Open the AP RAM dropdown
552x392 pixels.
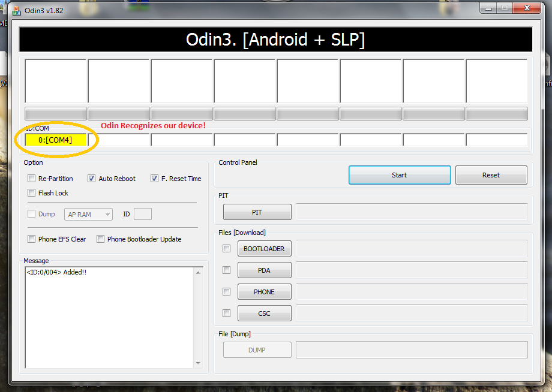point(88,215)
